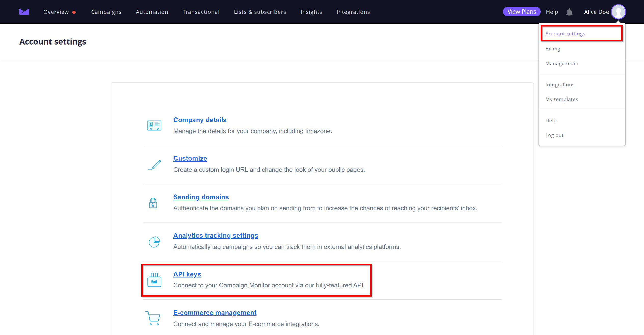Image resolution: width=644 pixels, height=335 pixels.
Task: Click the Analytics pie chart icon
Action: point(154,242)
